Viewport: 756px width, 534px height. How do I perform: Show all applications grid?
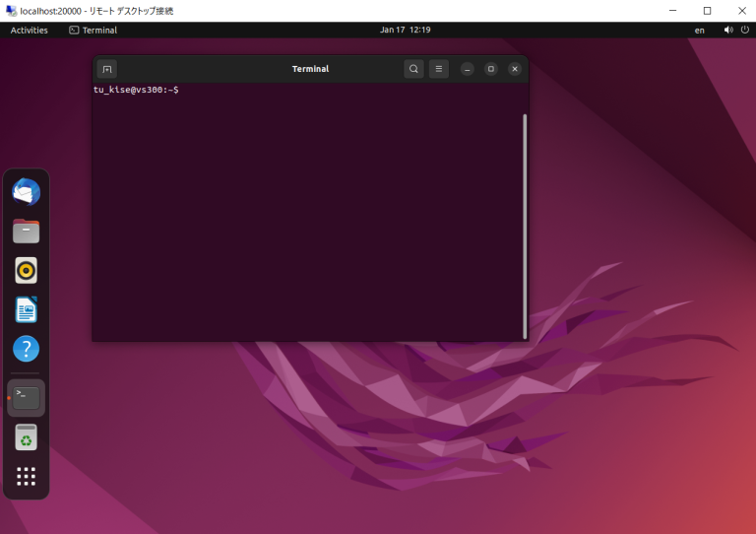pos(27,477)
